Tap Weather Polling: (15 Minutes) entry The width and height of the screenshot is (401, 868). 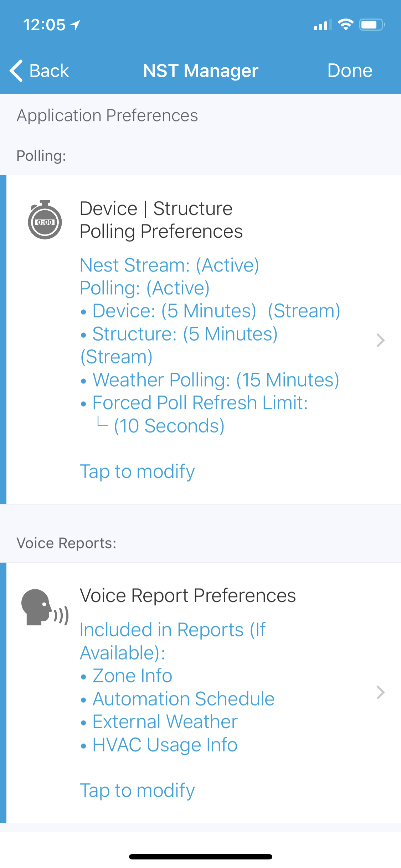point(216,380)
